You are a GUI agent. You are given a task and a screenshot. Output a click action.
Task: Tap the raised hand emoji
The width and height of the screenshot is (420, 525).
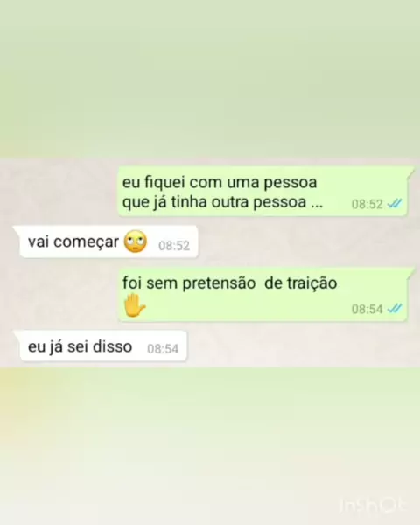(134, 305)
